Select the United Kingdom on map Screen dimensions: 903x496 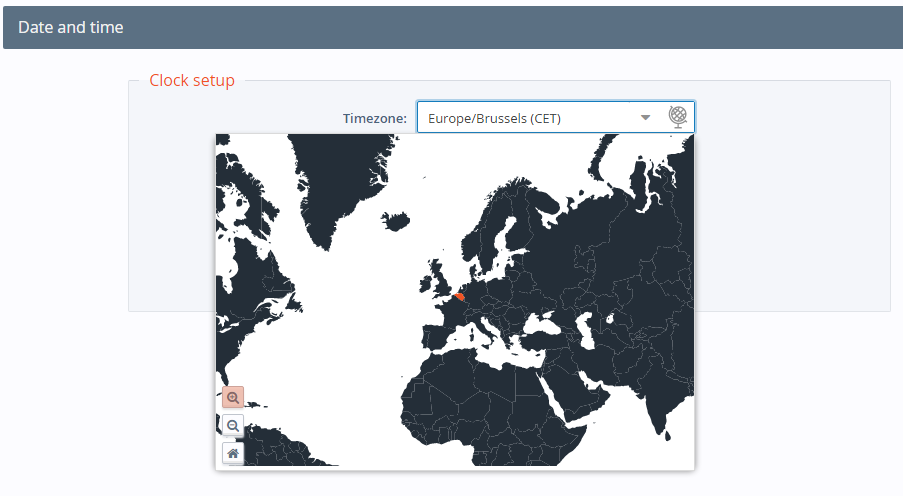coord(440,281)
